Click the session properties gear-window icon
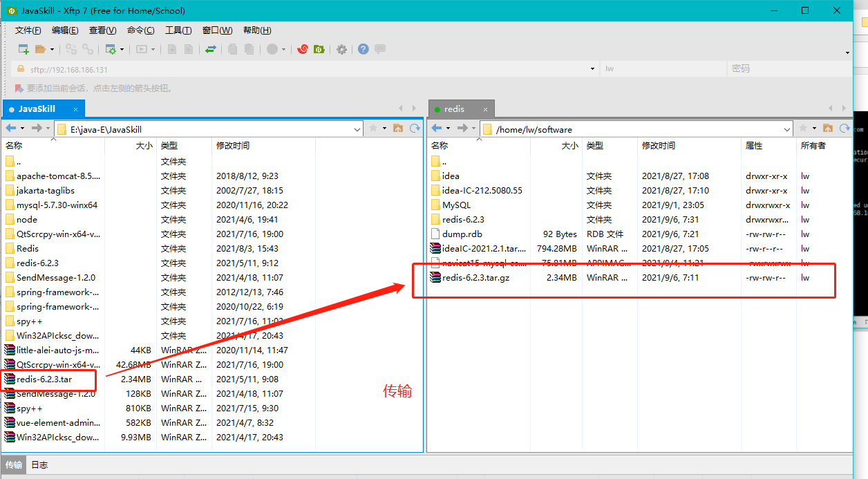This screenshot has height=479, width=868. [x=111, y=49]
